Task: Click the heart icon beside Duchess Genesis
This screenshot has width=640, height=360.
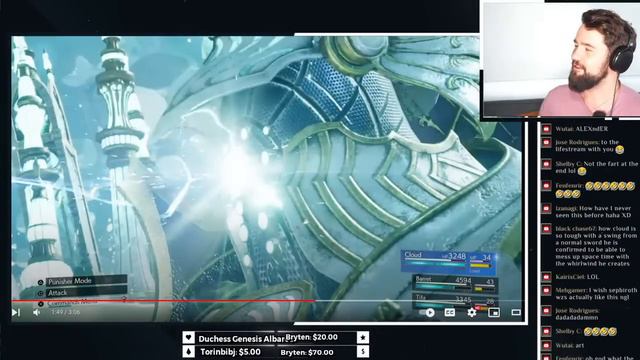Action: tap(189, 338)
